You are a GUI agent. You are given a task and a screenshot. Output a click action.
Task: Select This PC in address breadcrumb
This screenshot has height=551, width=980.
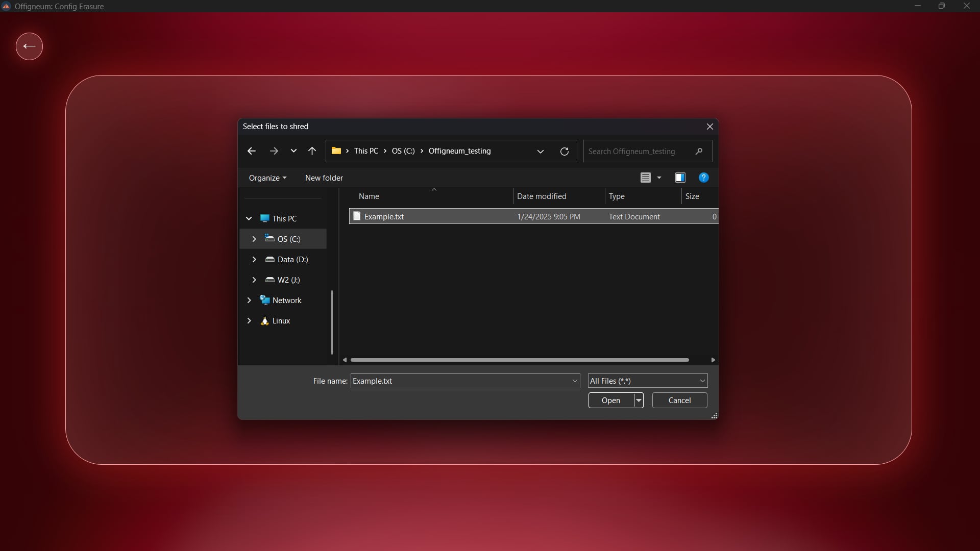(366, 151)
